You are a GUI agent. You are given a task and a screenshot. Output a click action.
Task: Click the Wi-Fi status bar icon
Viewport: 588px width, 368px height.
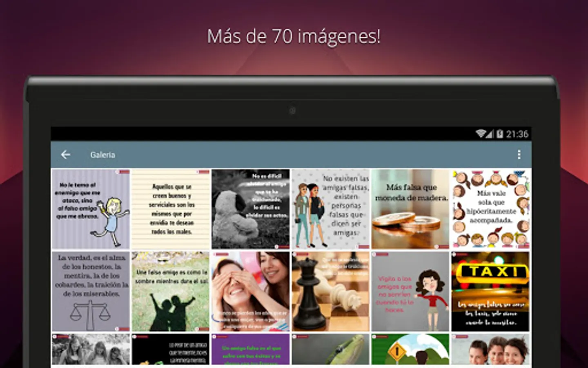pyautogui.click(x=480, y=133)
